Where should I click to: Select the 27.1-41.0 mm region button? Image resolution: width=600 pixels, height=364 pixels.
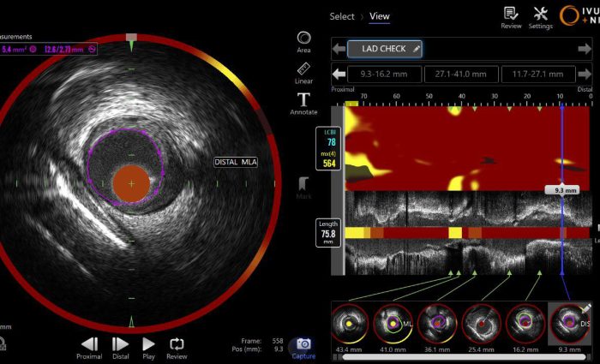pos(460,75)
